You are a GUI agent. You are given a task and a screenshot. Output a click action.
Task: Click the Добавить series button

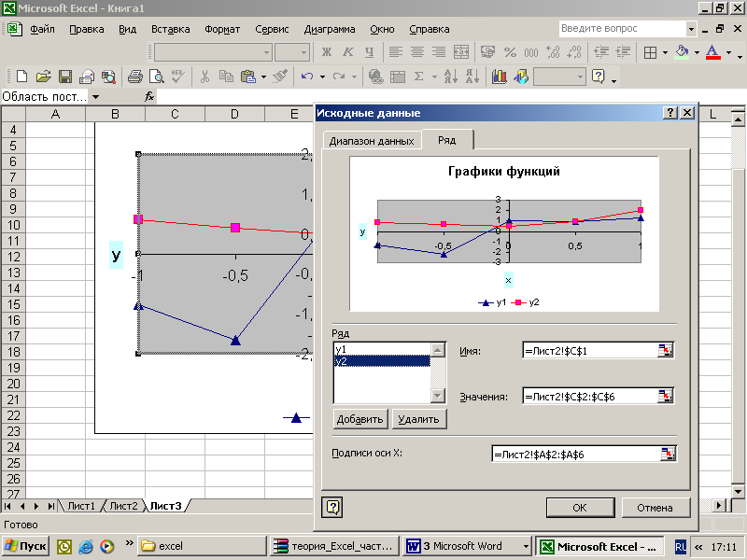tap(360, 419)
